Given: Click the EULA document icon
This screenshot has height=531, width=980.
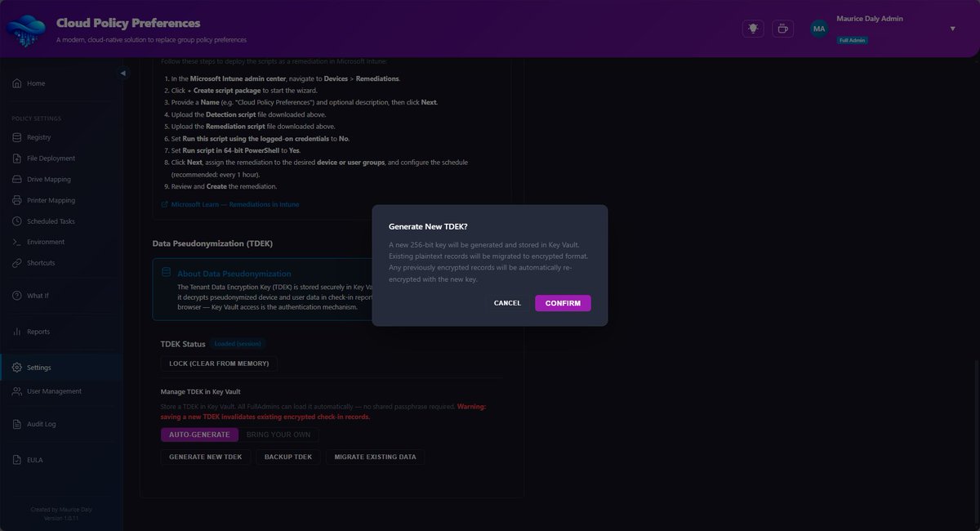Looking at the screenshot, I should (17, 460).
